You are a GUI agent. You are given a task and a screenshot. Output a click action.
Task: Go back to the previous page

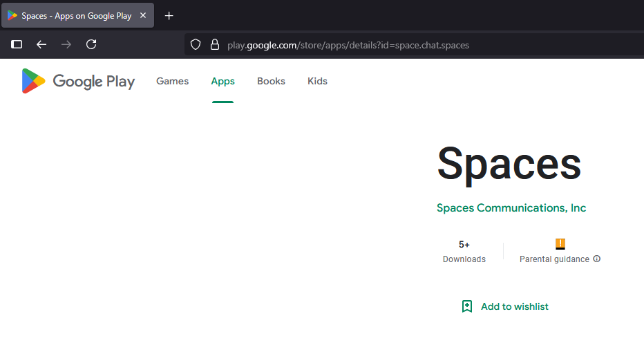tap(41, 44)
